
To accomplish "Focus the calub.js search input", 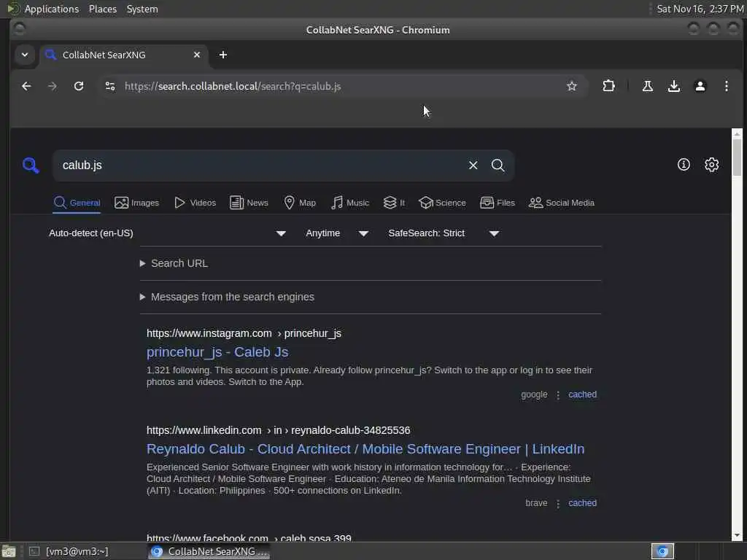I will pyautogui.click(x=260, y=166).
